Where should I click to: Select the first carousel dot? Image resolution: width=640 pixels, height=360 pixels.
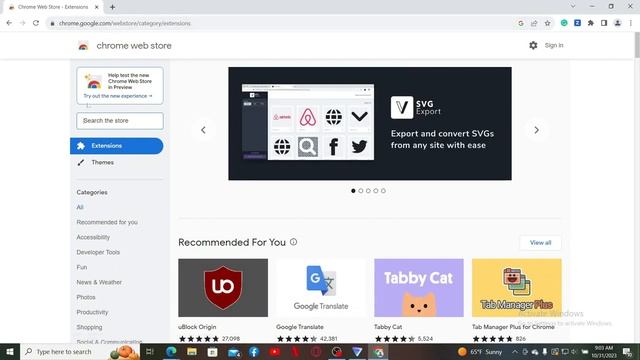353,191
